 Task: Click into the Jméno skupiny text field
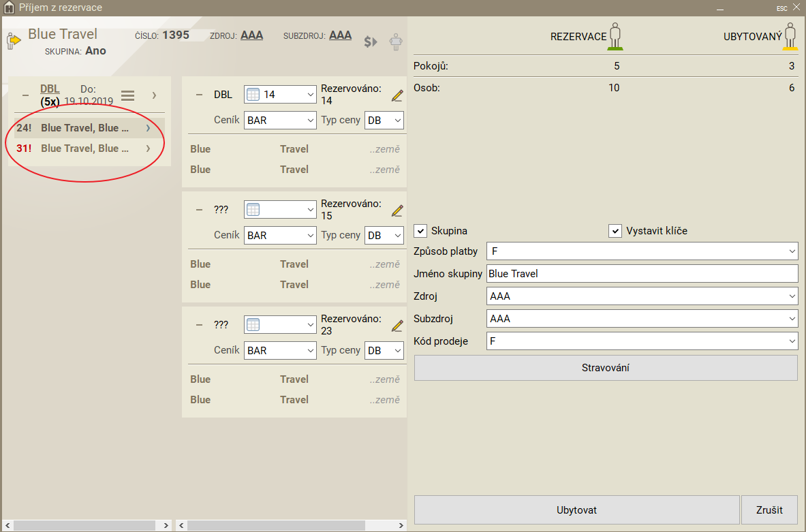click(x=642, y=274)
